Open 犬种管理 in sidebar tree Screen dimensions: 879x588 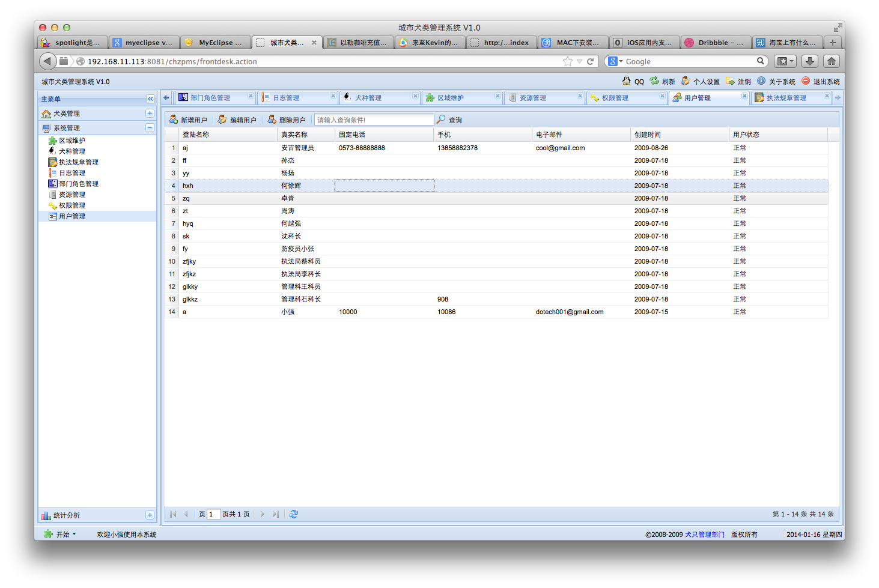pos(71,151)
